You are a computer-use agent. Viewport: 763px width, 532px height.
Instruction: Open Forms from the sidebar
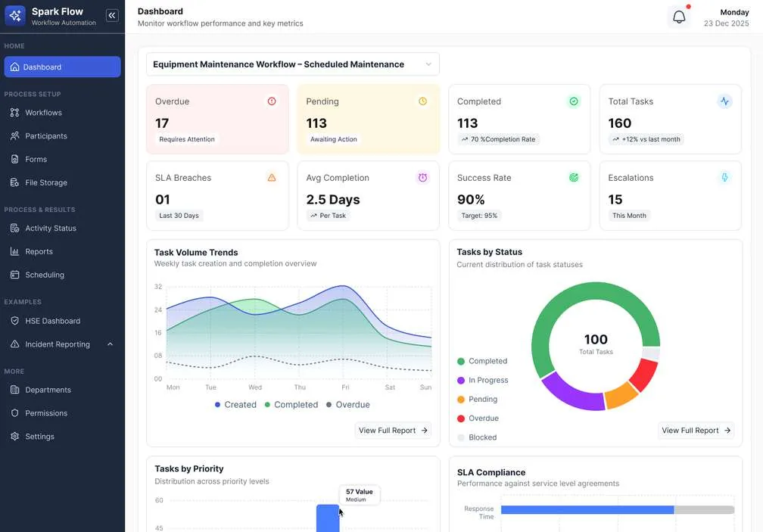[62, 159]
